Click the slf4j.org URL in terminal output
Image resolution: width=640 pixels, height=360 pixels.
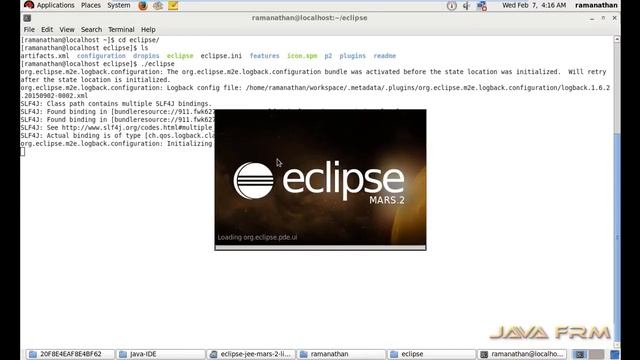(x=138, y=128)
